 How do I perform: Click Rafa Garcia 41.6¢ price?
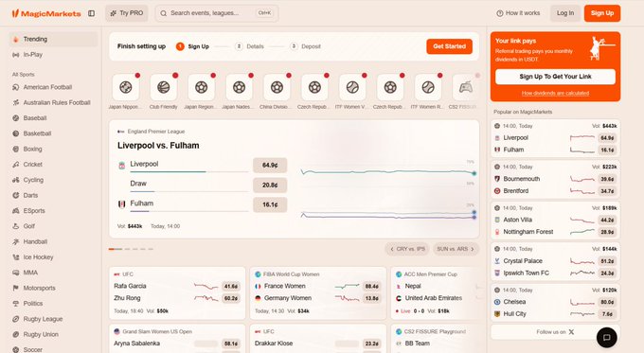[231, 287]
